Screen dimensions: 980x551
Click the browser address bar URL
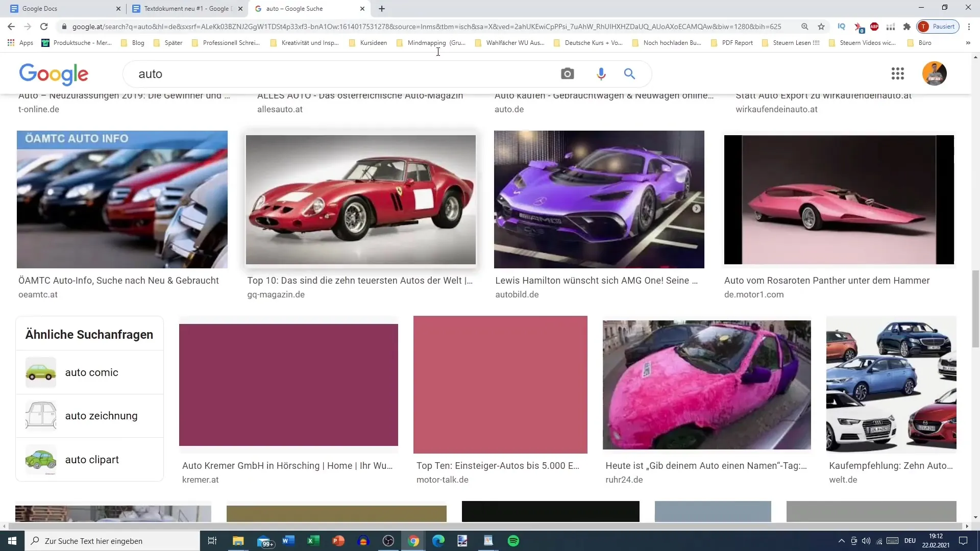[x=427, y=27]
